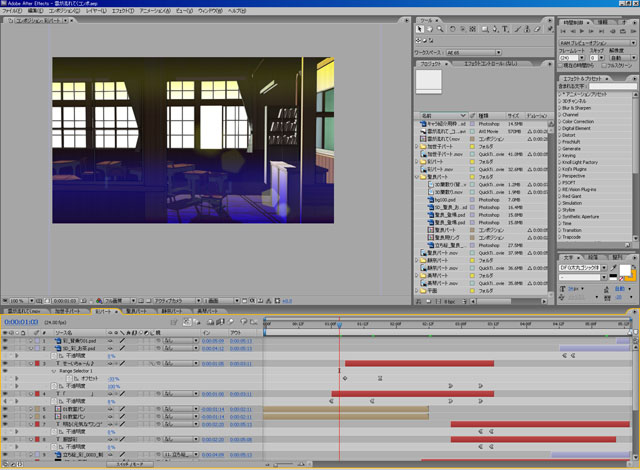Go to first frame in Time Controls
This screenshot has width=640, height=470.
(563, 31)
